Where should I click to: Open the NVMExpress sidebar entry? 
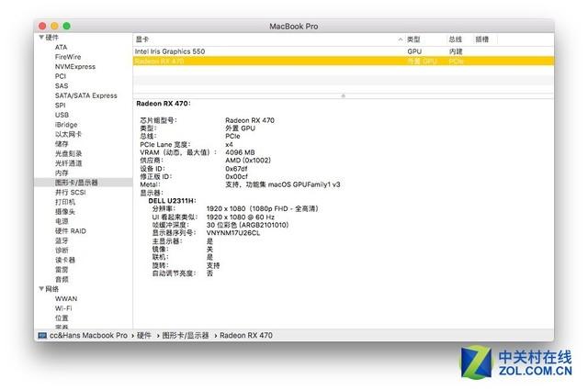pyautogui.click(x=75, y=67)
